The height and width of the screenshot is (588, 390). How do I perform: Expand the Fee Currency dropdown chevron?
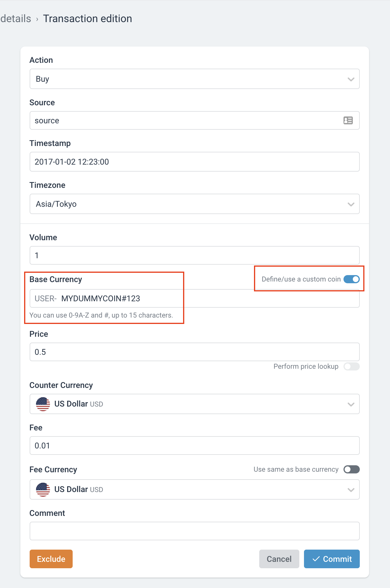pos(351,490)
